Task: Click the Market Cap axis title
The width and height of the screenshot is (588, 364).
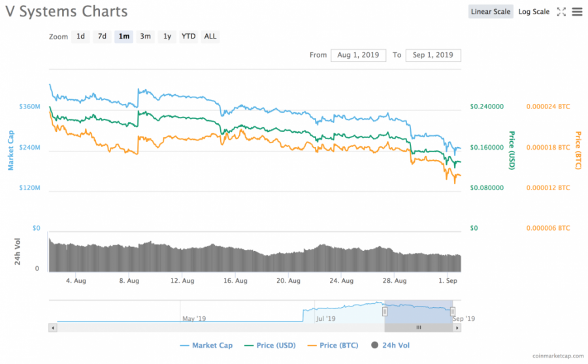Action: pos(10,150)
